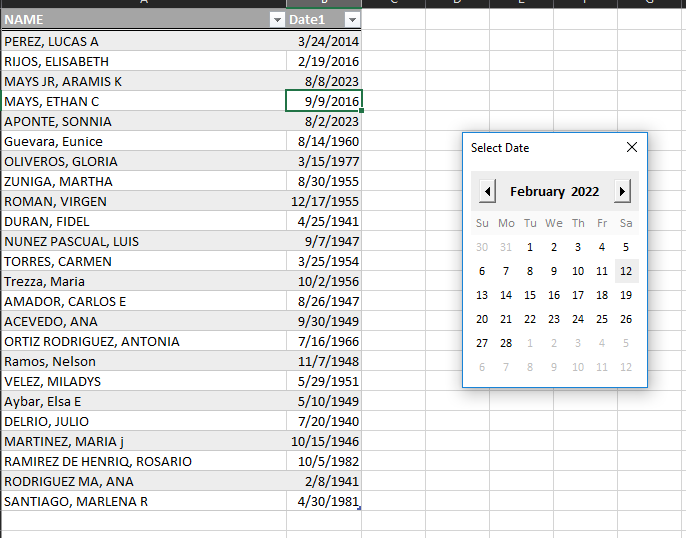
Task: Select February 19 in the calendar
Action: point(626,295)
